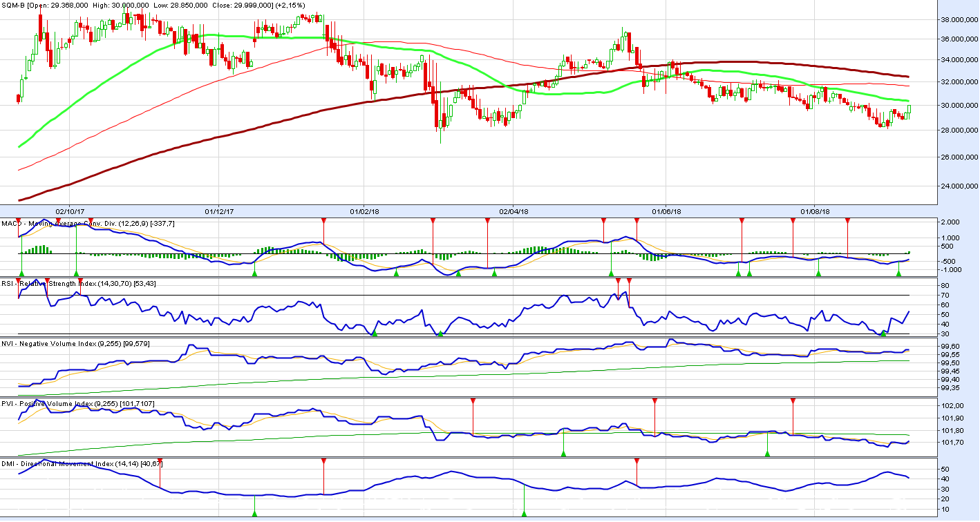Click the SQM-B ticker title text
The image size is (980, 522).
pyautogui.click(x=14, y=5)
